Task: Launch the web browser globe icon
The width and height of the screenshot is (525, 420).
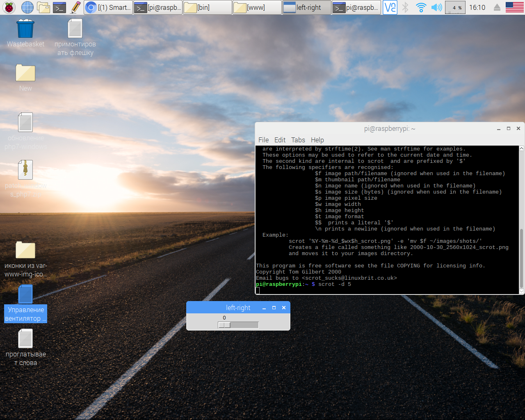Action: tap(27, 7)
